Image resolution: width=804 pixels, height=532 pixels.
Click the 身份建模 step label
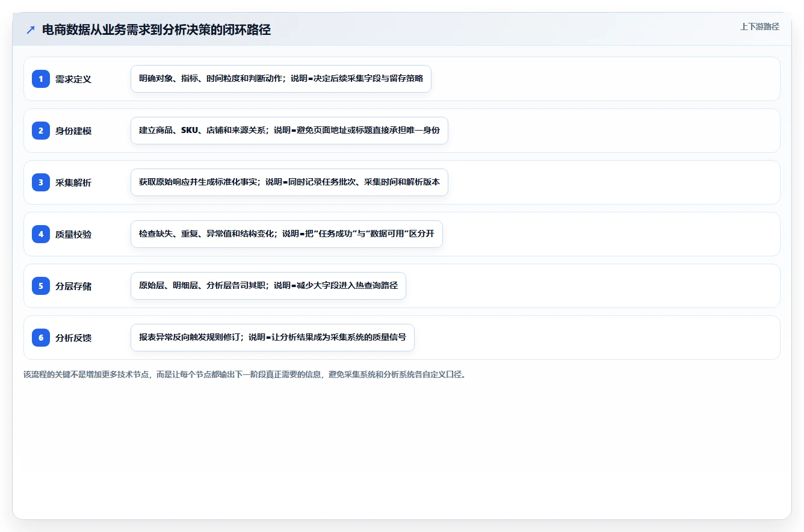click(x=73, y=131)
